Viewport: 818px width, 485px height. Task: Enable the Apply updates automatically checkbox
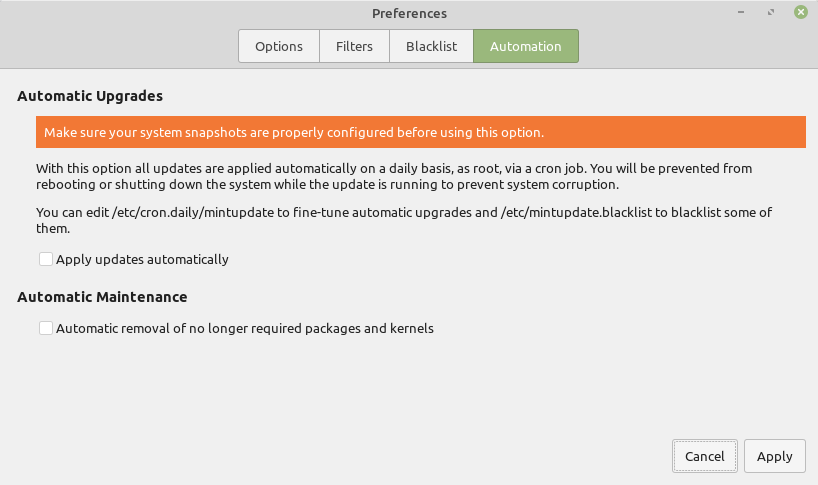46,259
